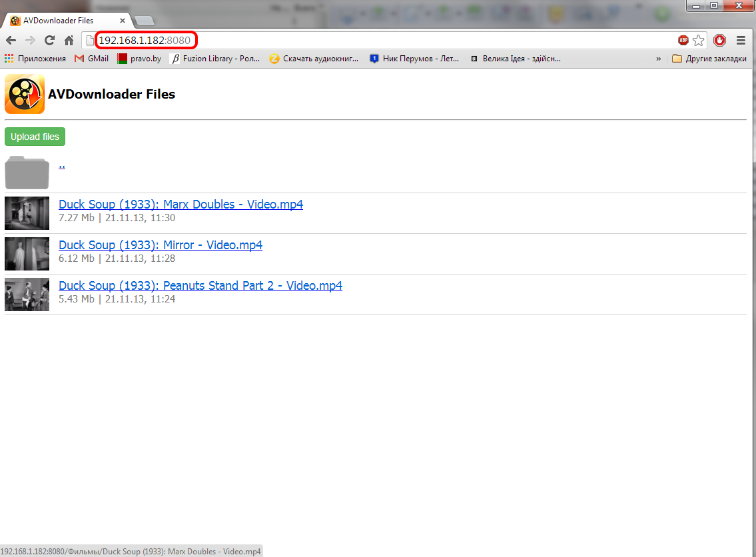Click the Peanuts Stand Part 2 thumbnail
Image resolution: width=756 pixels, height=557 pixels.
tap(27, 294)
